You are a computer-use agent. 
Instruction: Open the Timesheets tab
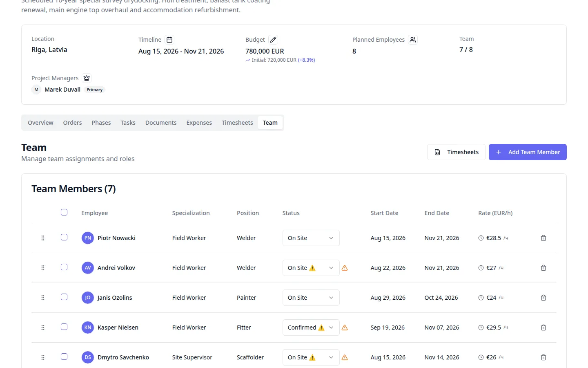(237, 123)
